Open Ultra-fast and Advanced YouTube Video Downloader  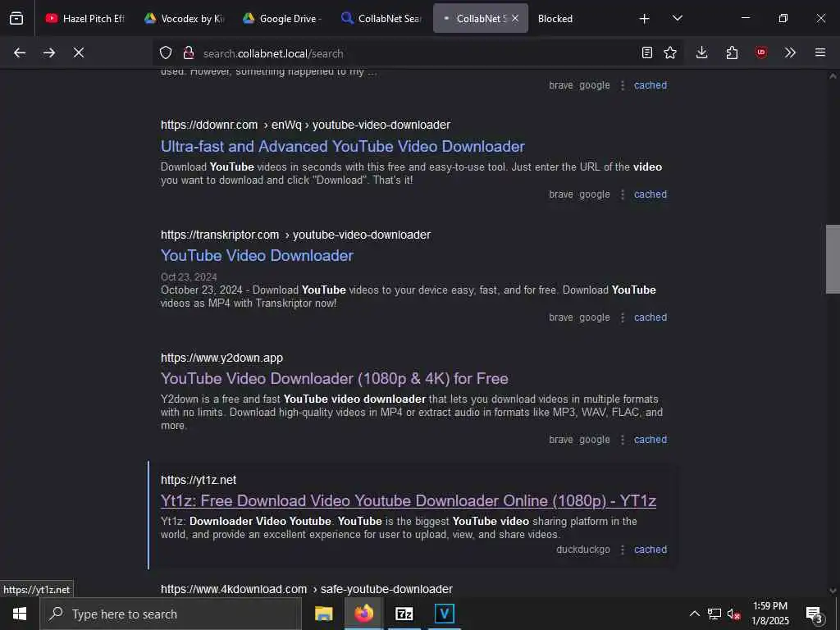343,146
